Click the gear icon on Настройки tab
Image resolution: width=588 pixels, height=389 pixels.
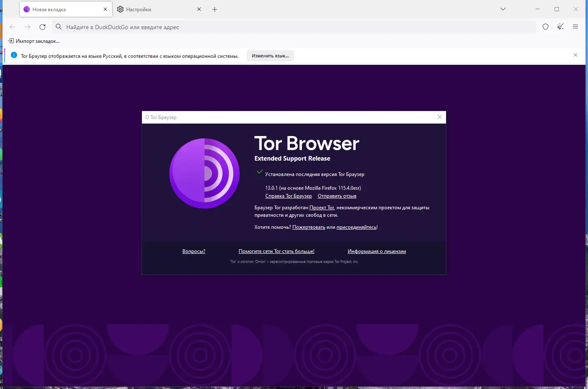(120, 9)
